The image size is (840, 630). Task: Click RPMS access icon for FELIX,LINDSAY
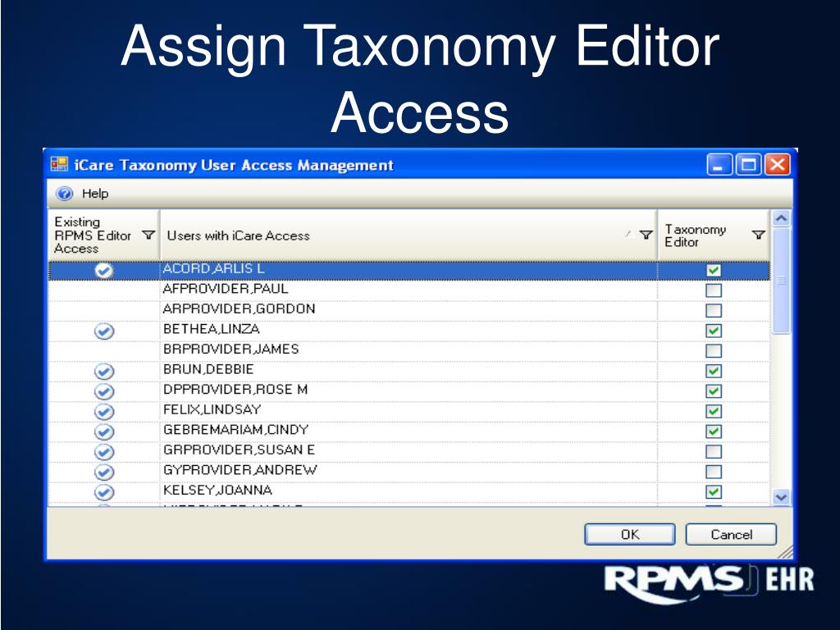[104, 412]
